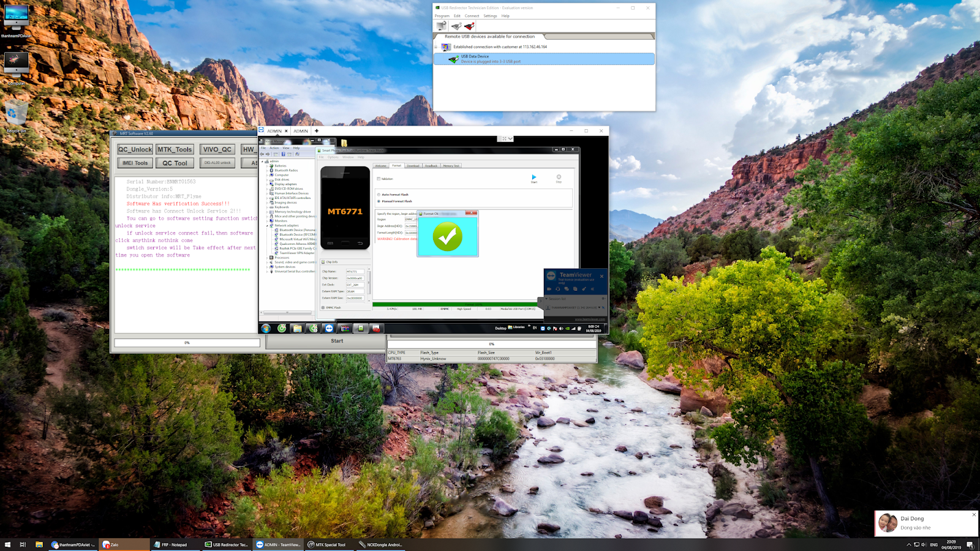Open the action center notification icon
980x551 pixels.
pos(970,544)
